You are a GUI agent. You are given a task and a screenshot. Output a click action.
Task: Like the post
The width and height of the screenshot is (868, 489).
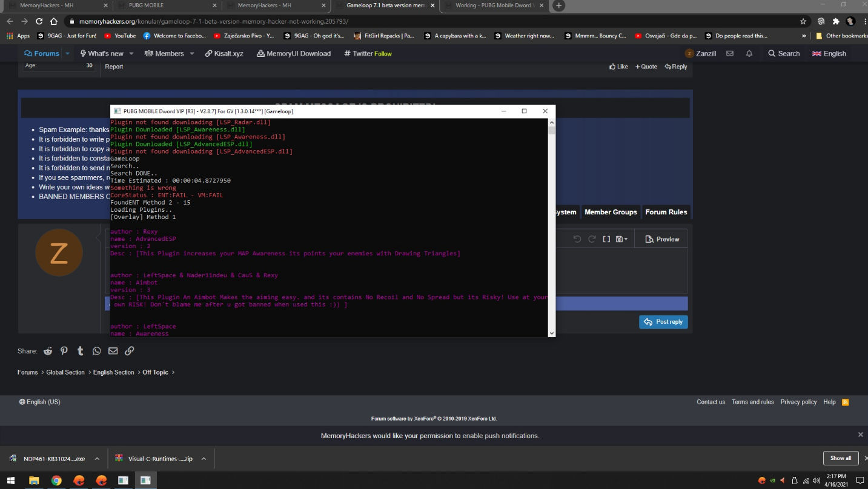click(x=618, y=67)
